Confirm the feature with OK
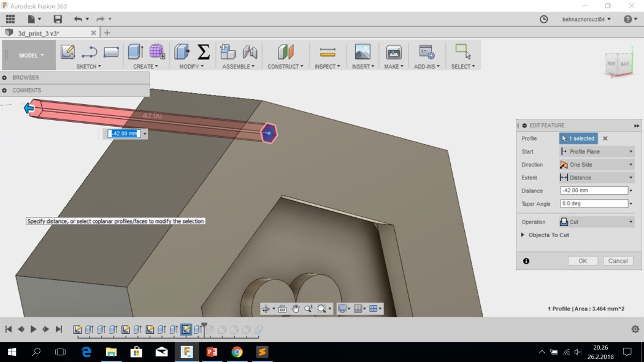 click(583, 261)
